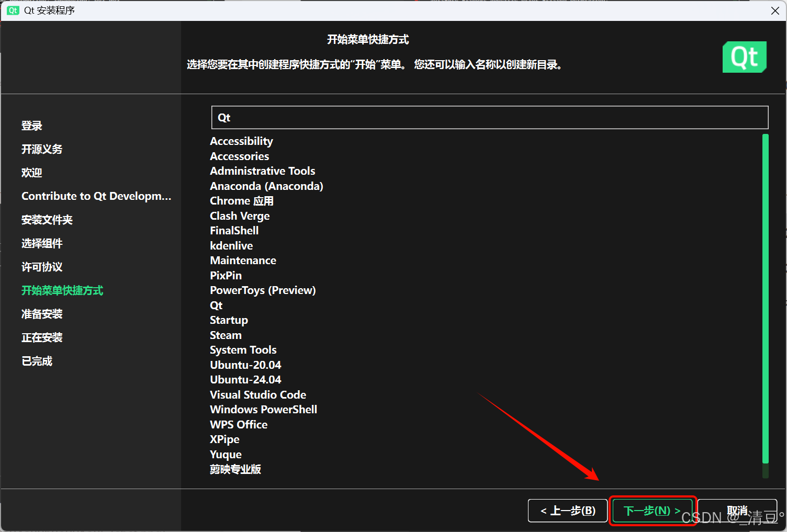Pick PixPin from list

click(226, 276)
